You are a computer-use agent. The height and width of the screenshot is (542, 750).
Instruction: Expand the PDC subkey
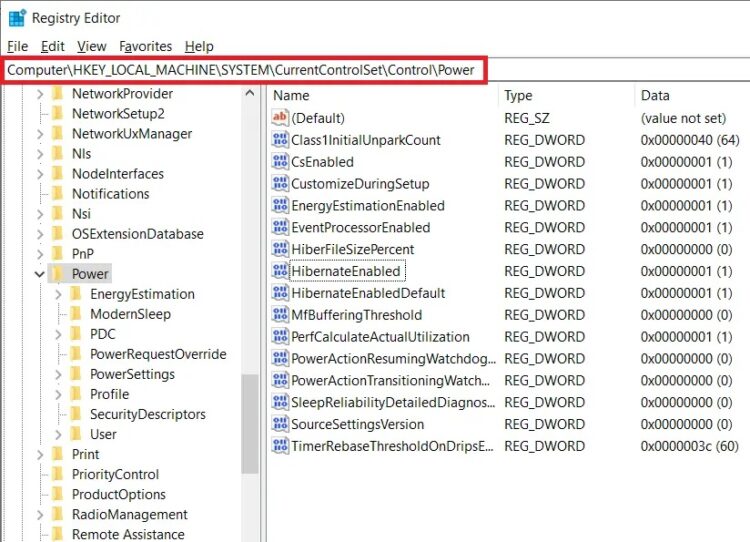58,334
